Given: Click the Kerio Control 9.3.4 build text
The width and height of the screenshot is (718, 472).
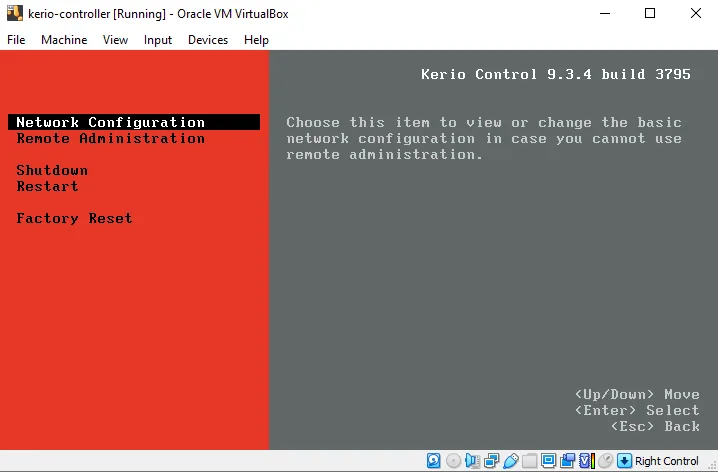Looking at the screenshot, I should click(x=555, y=74).
